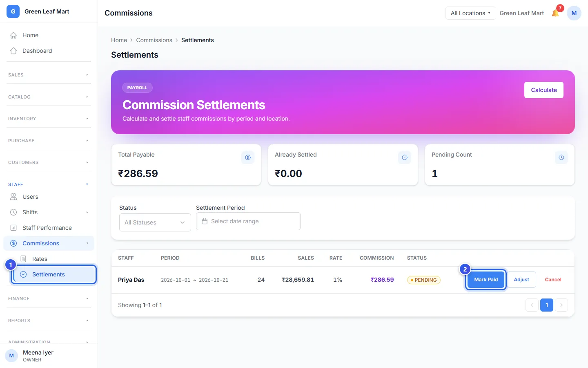Click the commission amount ₹286.59 in table
Screen dimensions: 588x368
[x=382, y=280]
